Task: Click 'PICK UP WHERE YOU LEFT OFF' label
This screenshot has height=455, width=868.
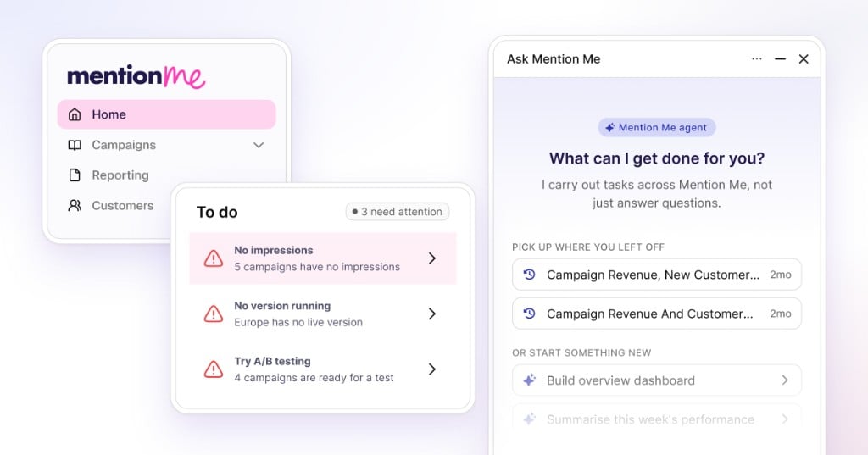Action: click(588, 247)
